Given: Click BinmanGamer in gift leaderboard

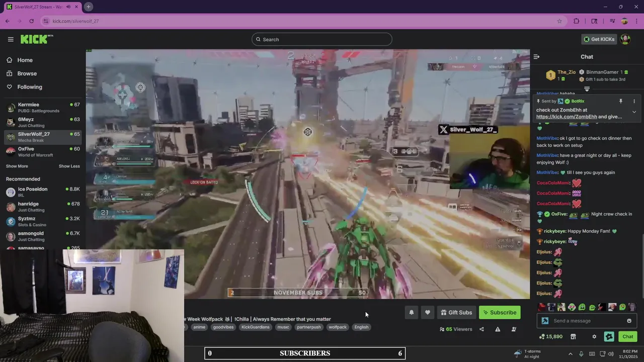Looking at the screenshot, I should 602,72.
